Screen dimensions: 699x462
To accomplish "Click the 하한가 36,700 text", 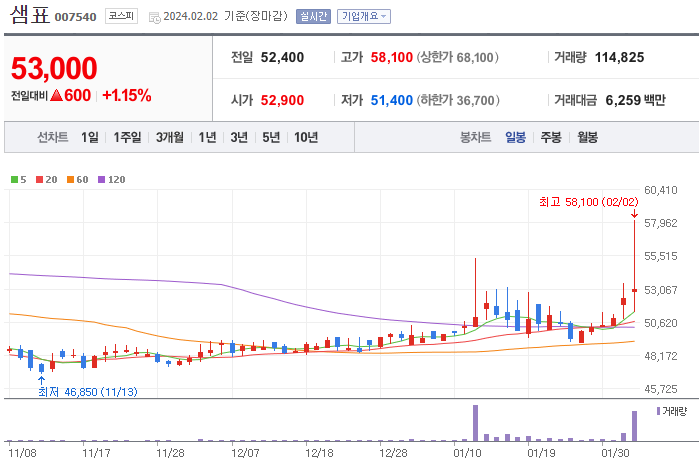I will (x=458, y=100).
